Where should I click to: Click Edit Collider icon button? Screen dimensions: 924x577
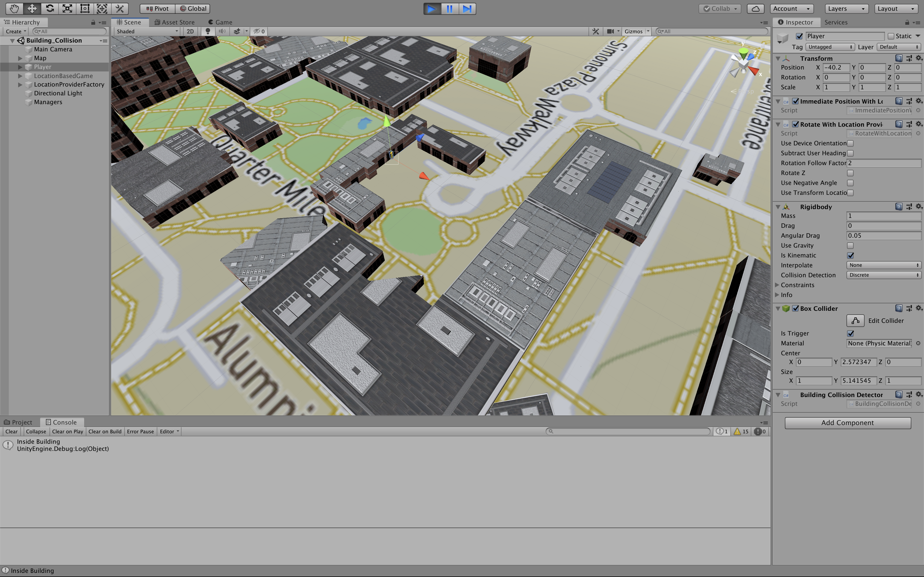(855, 321)
